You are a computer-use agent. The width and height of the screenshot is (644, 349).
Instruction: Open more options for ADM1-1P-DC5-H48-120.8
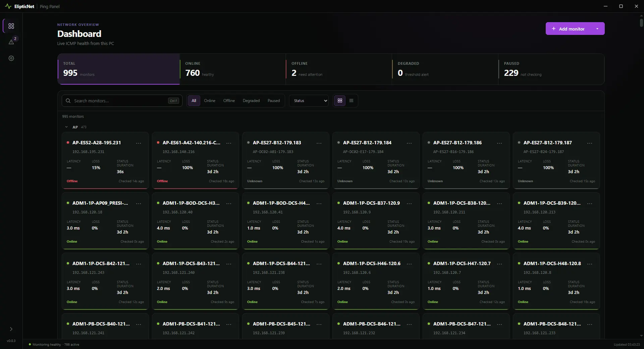coord(590,264)
